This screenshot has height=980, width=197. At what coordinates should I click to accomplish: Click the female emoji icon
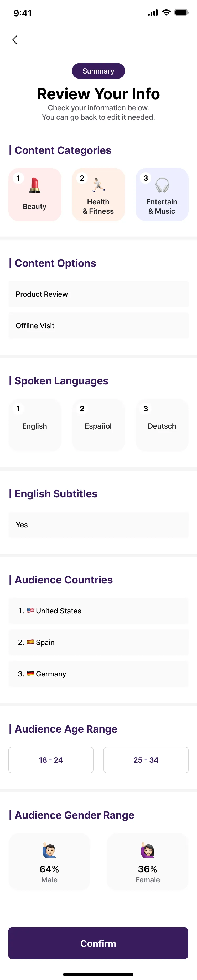coord(148,850)
